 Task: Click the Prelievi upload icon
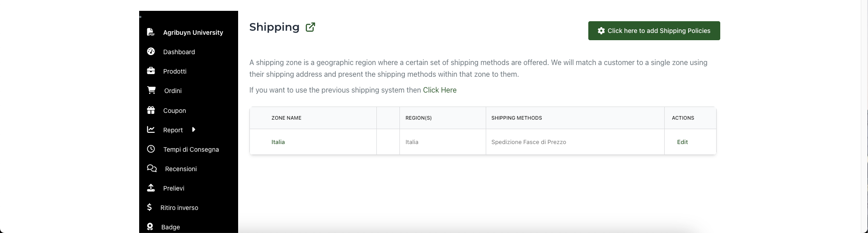point(151,188)
